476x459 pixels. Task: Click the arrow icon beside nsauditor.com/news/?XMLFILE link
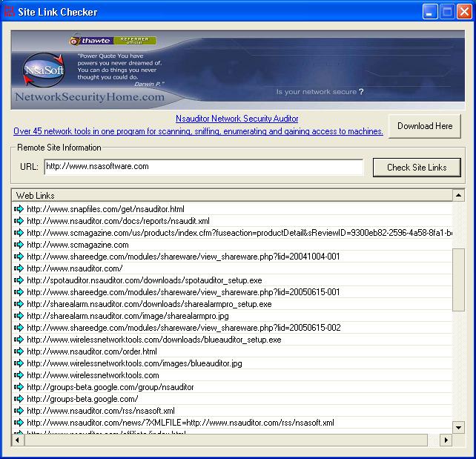(x=19, y=422)
